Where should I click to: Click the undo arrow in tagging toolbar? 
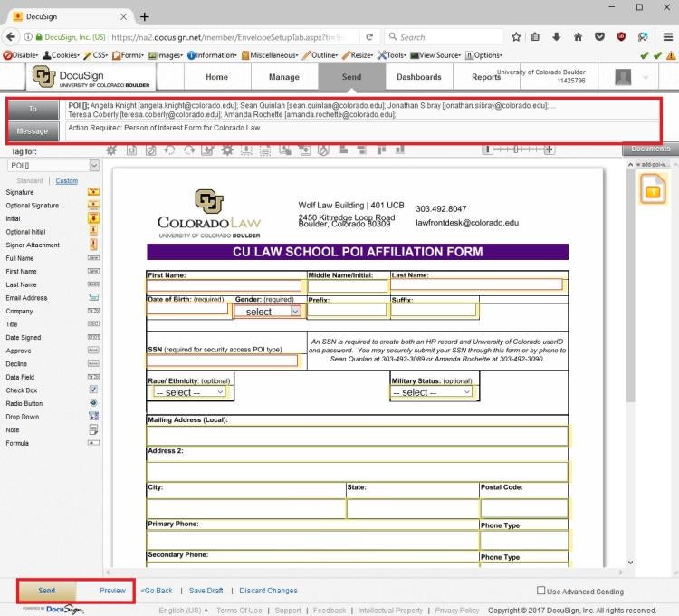169,149
